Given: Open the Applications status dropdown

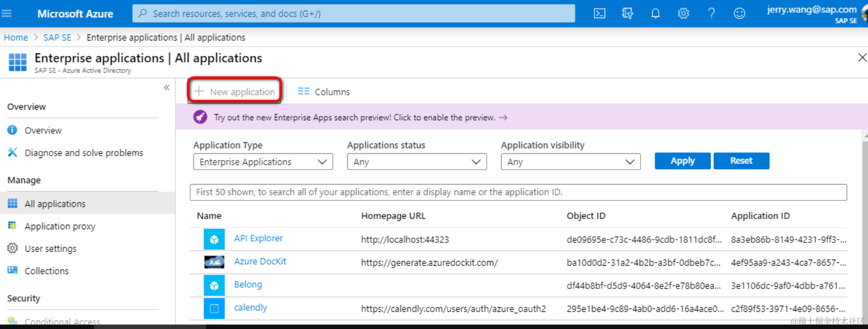Looking at the screenshot, I should point(417,162).
